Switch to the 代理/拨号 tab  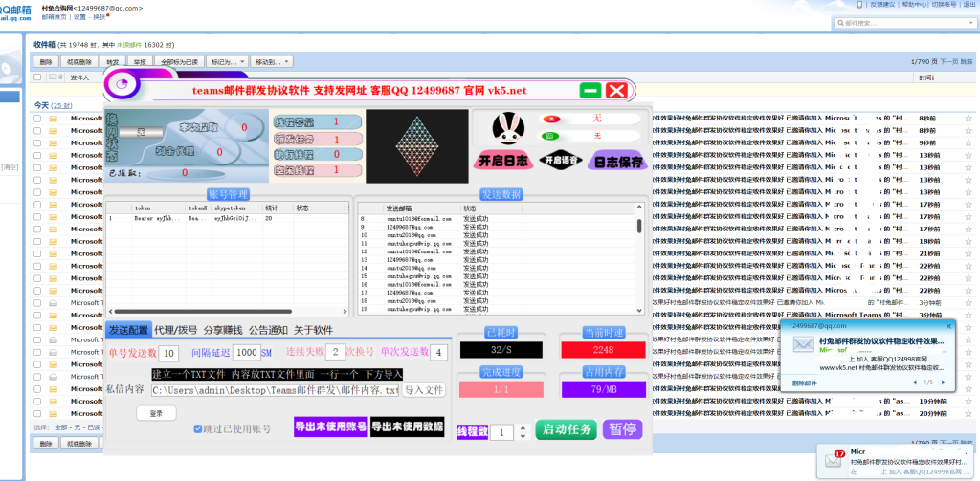pos(176,330)
